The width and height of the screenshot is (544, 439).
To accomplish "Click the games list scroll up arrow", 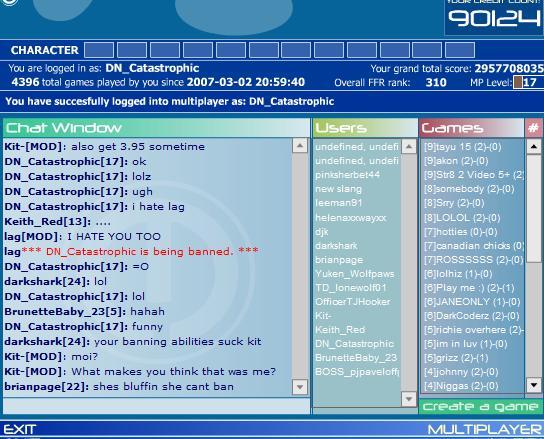I will [534, 146].
